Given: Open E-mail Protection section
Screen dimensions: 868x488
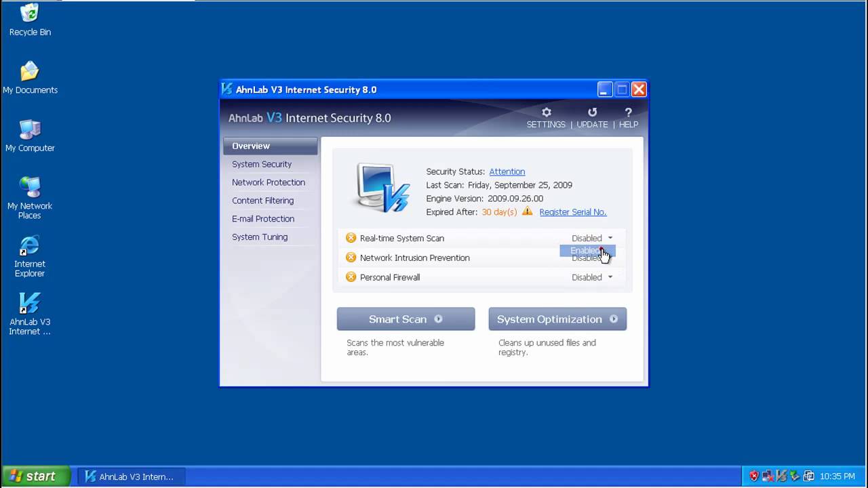Looking at the screenshot, I should [x=263, y=219].
